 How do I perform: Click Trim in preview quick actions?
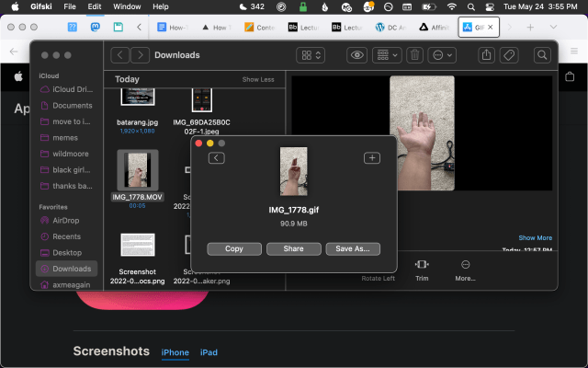(x=422, y=270)
